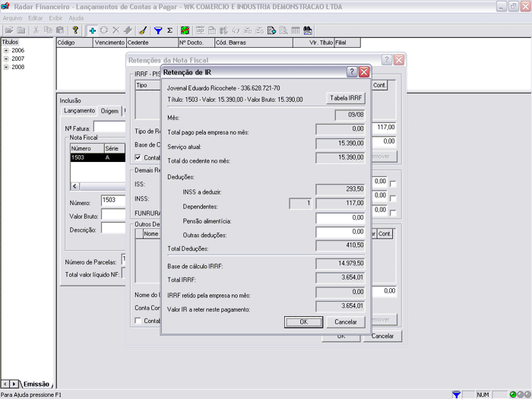The height and width of the screenshot is (399, 532).
Task: Click the paintbrush icon in the toolbar
Action: 143,30
